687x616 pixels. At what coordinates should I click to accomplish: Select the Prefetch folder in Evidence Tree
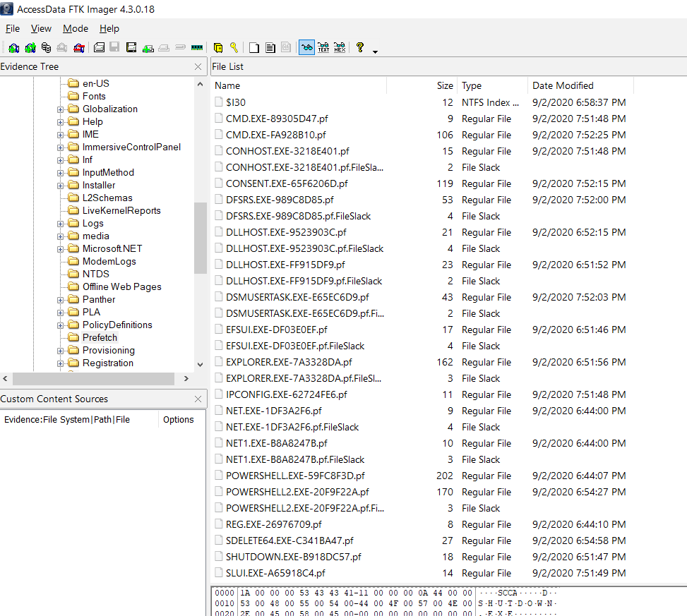[x=100, y=337]
